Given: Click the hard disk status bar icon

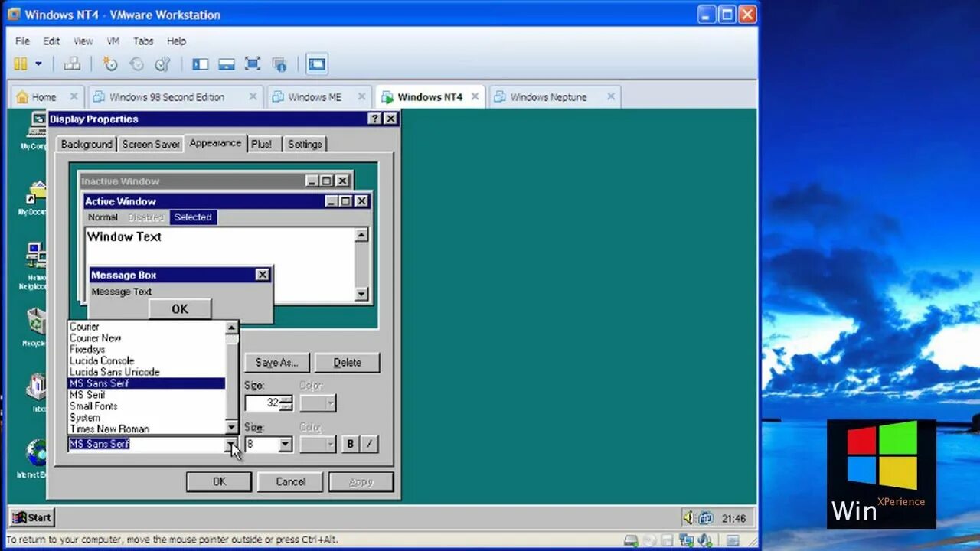Looking at the screenshot, I should (630, 540).
